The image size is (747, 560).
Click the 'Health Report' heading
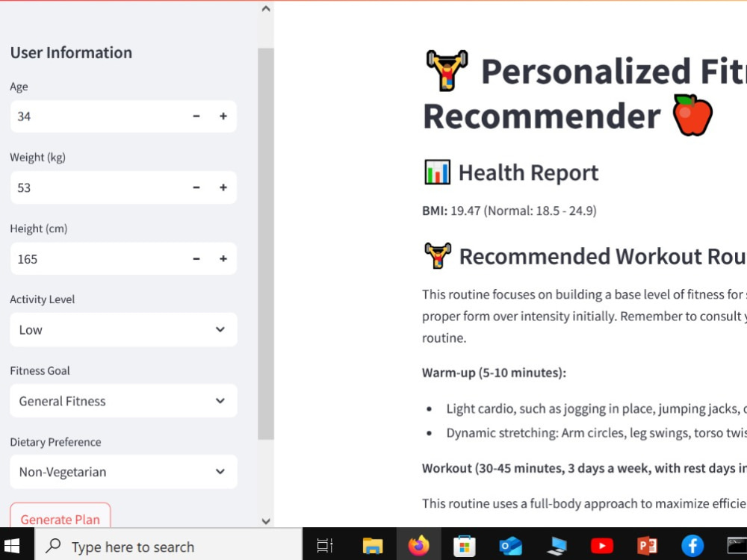(x=528, y=172)
